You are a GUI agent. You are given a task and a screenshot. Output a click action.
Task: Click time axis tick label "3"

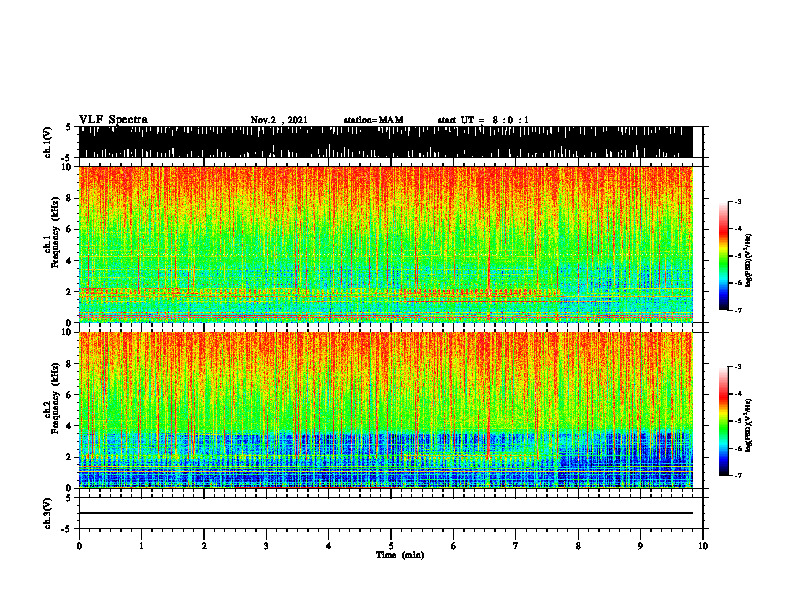click(x=266, y=546)
